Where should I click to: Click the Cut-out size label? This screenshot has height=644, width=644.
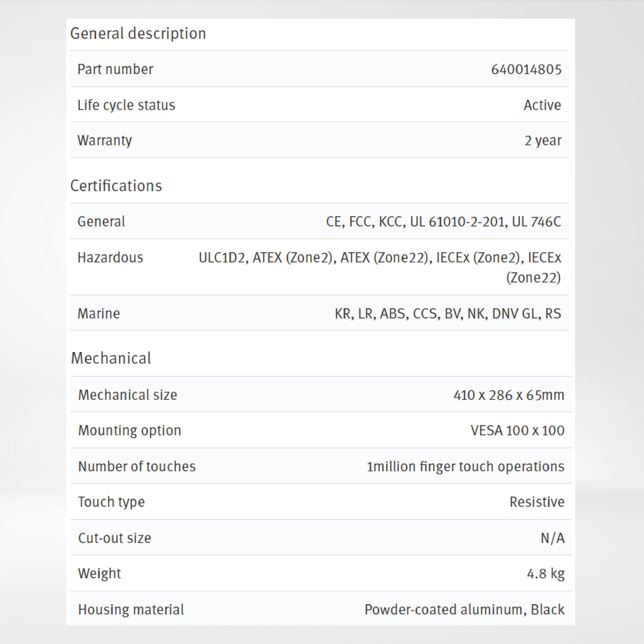click(x=114, y=538)
